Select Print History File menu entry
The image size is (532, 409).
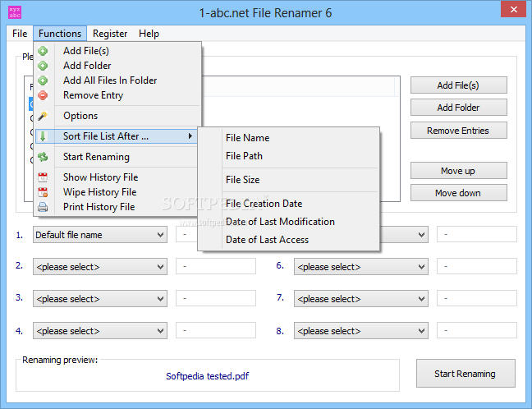click(x=117, y=207)
